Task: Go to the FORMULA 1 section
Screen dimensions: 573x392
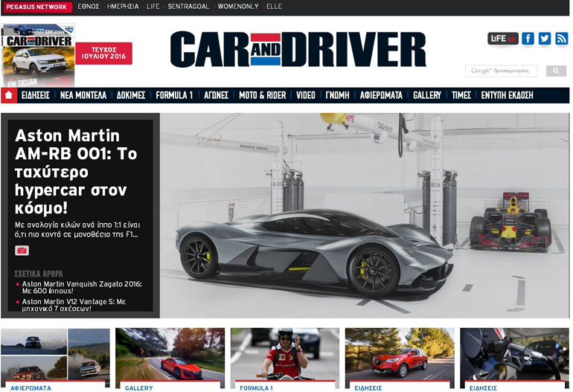Action: point(174,95)
